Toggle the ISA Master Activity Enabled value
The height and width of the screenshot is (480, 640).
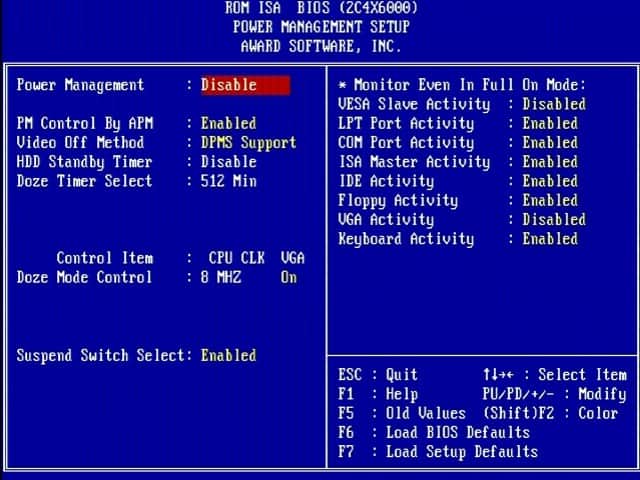point(550,162)
